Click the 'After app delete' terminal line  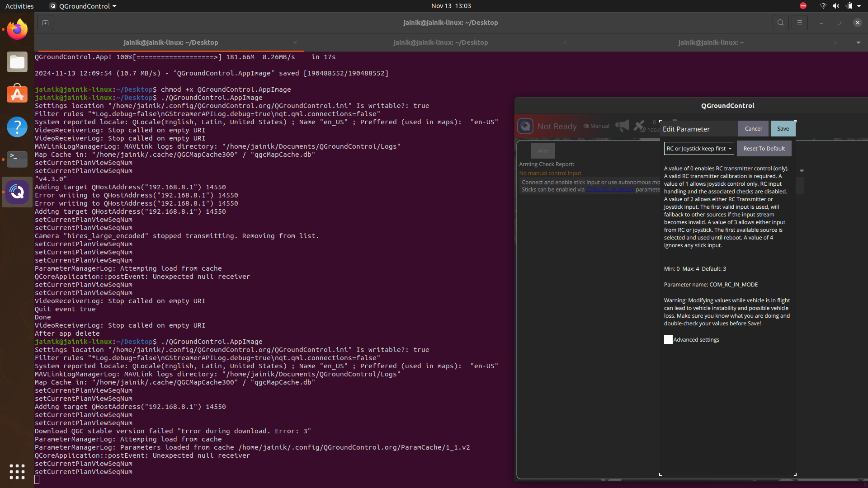tap(67, 333)
